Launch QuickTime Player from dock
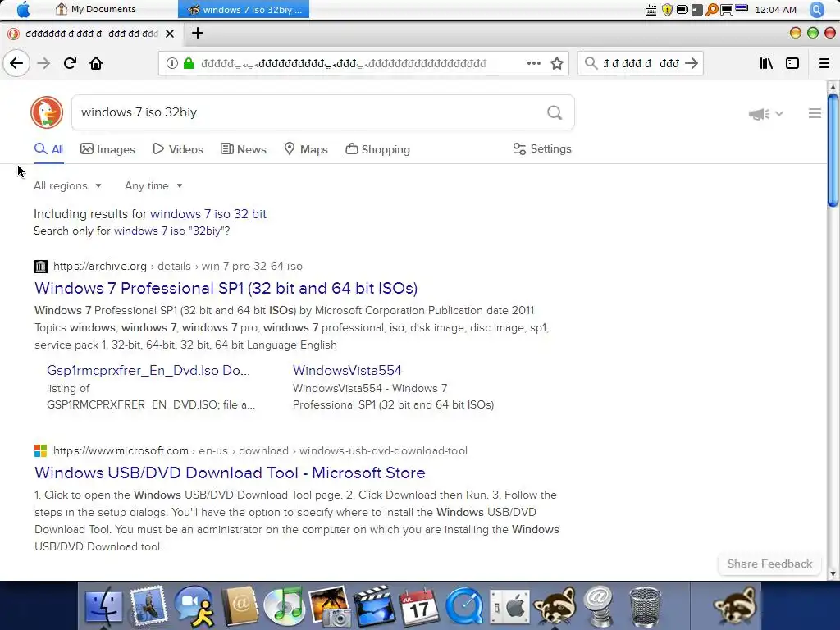The width and height of the screenshot is (840, 630). [464, 606]
